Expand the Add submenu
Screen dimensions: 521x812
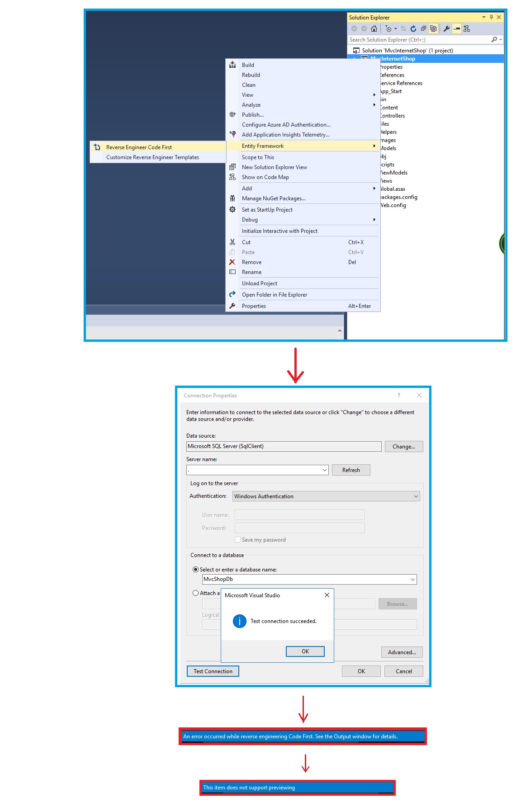374,188
